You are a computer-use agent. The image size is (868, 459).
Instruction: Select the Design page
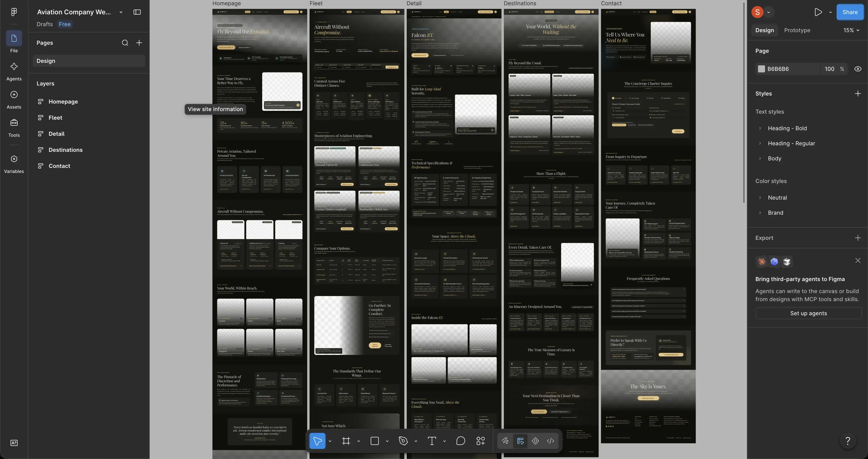[89, 61]
